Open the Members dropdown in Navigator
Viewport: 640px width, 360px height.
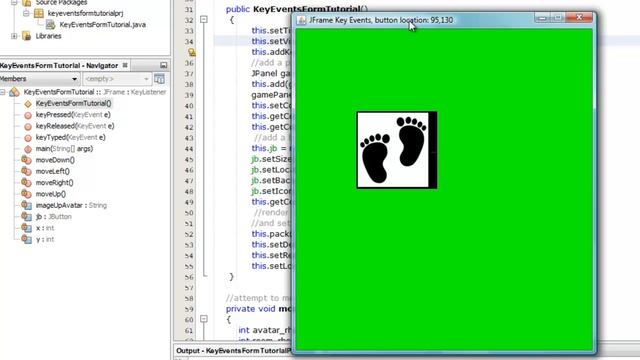coord(39,79)
